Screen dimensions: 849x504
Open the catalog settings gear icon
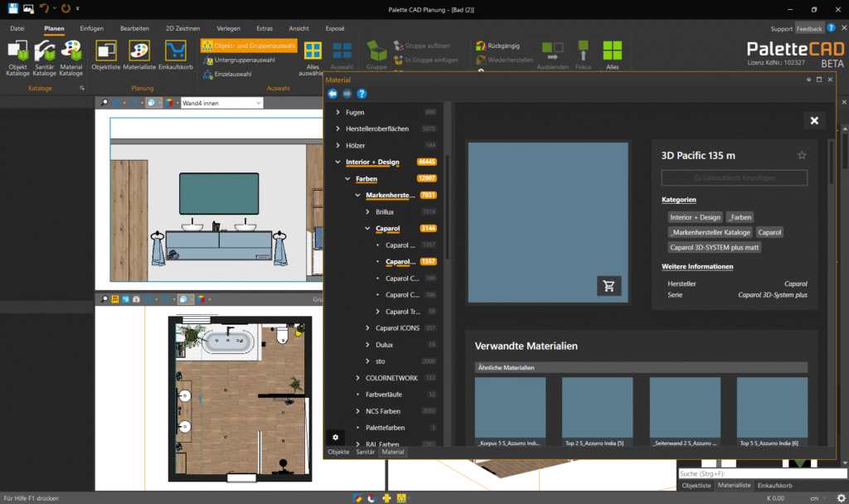click(x=335, y=437)
